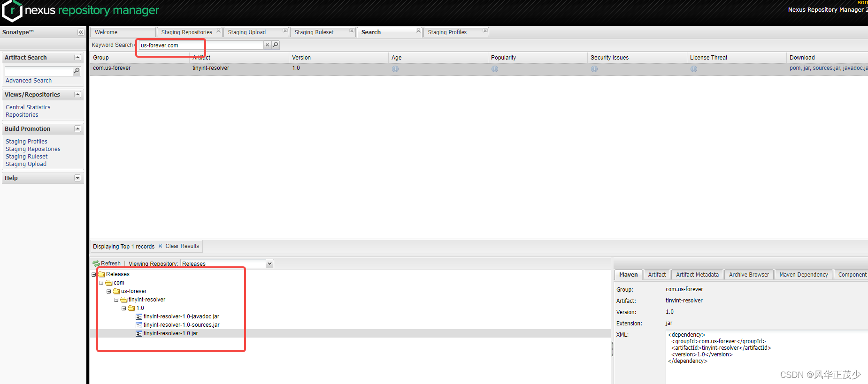Click the Artifact Search magnifier icon
Image resolution: width=868 pixels, height=384 pixels.
(x=77, y=71)
